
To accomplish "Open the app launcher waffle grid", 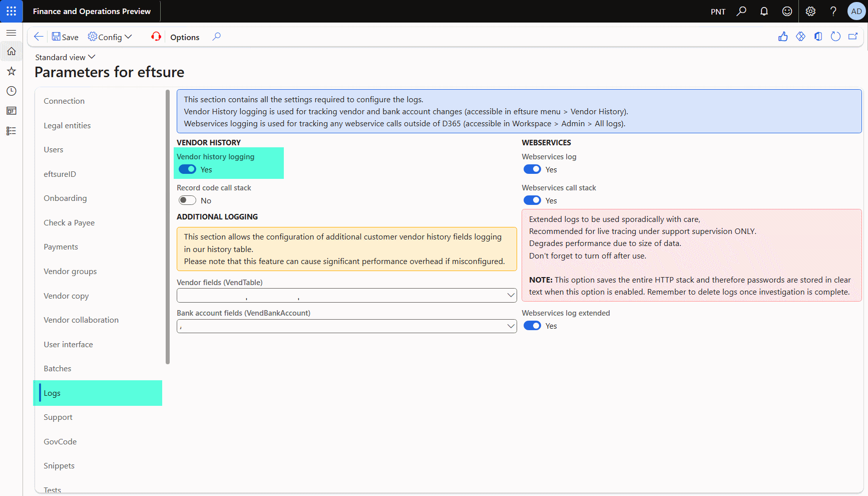I will point(11,11).
